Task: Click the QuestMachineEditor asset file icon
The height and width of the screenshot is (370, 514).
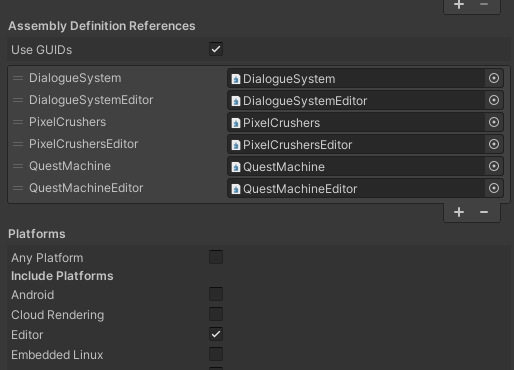Action: 236,189
